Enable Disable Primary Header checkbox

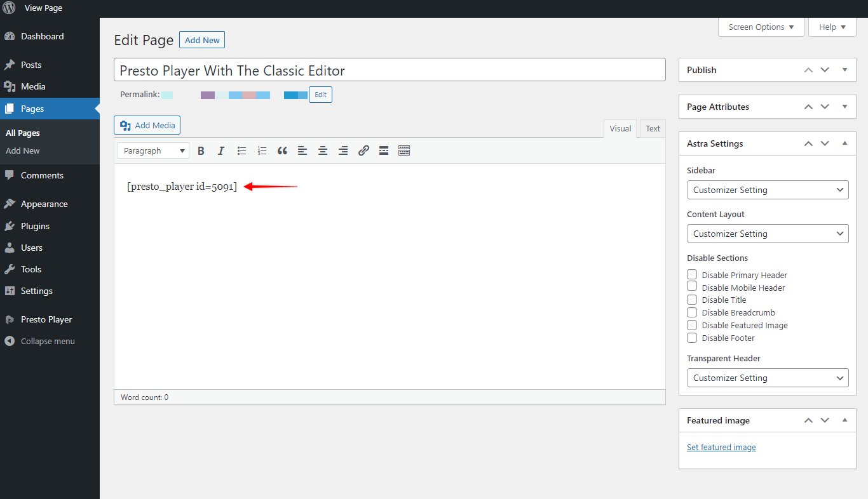692,274
